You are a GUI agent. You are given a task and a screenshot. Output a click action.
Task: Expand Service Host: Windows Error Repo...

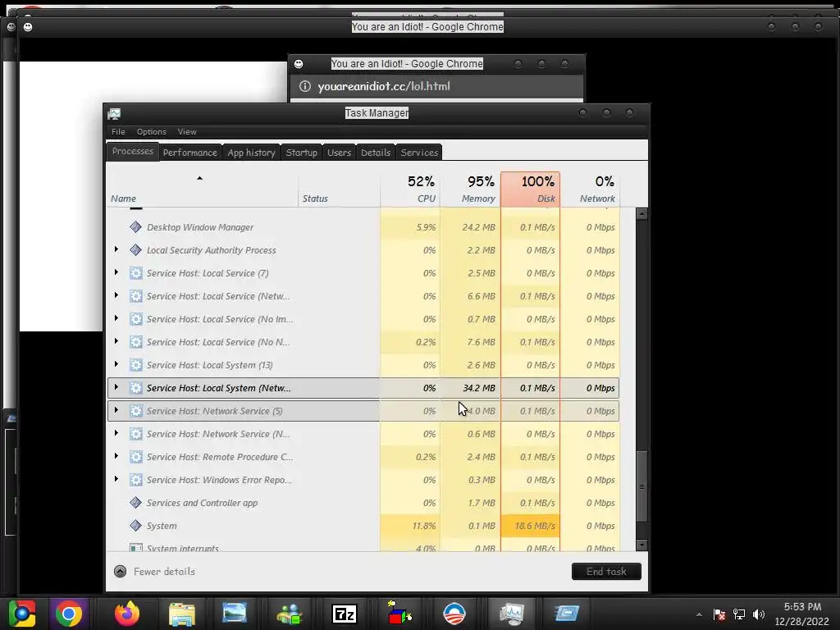click(x=116, y=479)
